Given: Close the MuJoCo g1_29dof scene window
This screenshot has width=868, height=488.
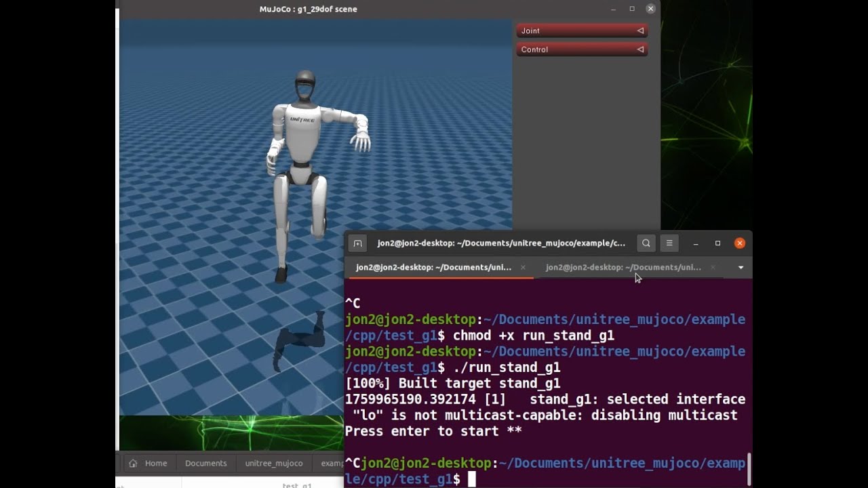Looking at the screenshot, I should [651, 9].
